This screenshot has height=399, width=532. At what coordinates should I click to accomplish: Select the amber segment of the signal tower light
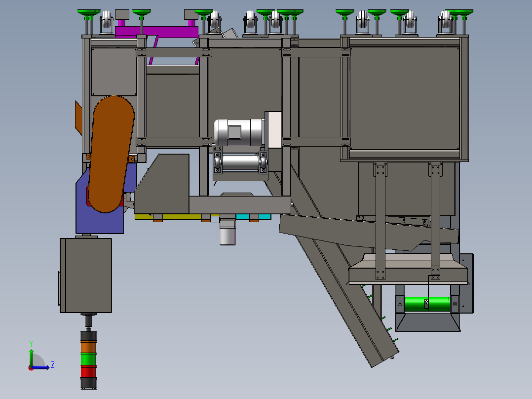click(x=88, y=347)
